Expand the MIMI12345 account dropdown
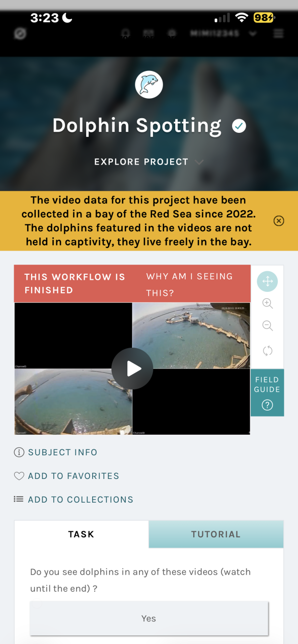The width and height of the screenshot is (298, 644). pyautogui.click(x=223, y=34)
